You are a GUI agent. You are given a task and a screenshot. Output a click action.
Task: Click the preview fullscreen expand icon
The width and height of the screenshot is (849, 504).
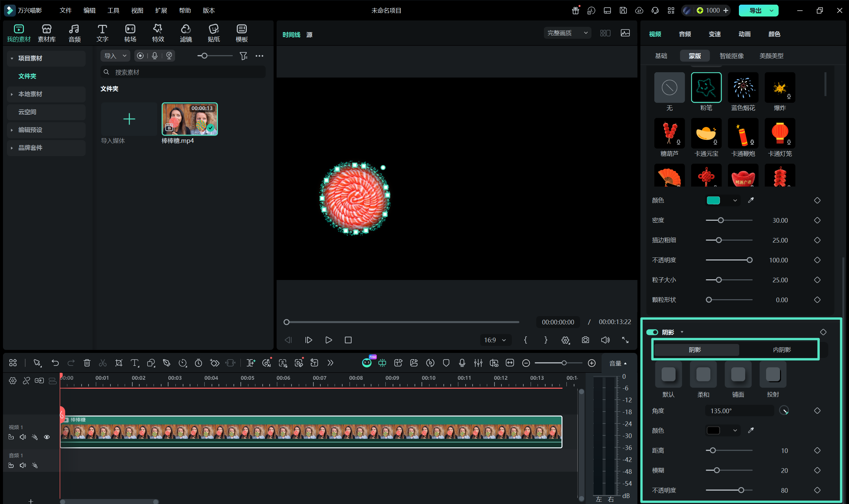(x=625, y=340)
